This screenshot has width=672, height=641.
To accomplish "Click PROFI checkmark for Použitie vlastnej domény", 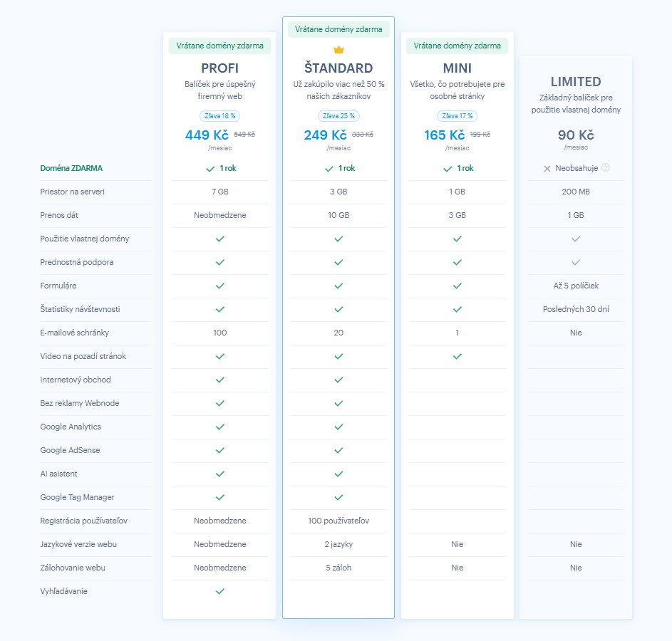I will (x=220, y=239).
